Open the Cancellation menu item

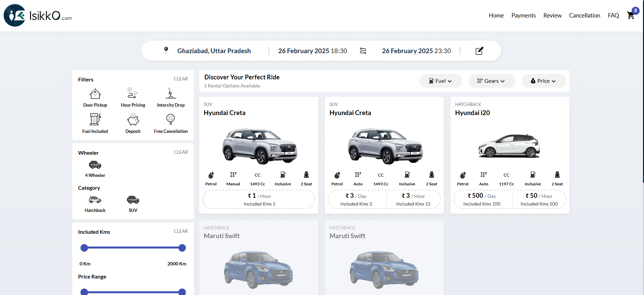585,15
